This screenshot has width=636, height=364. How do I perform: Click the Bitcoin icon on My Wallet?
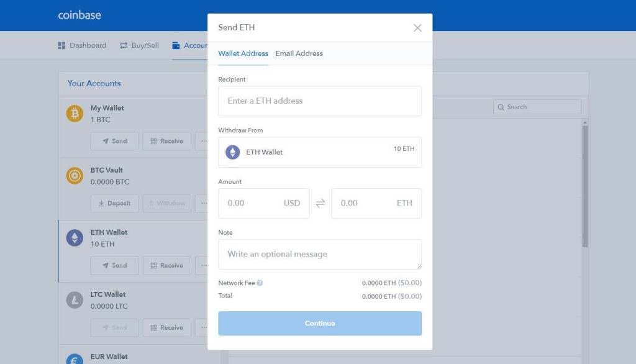pyautogui.click(x=74, y=113)
